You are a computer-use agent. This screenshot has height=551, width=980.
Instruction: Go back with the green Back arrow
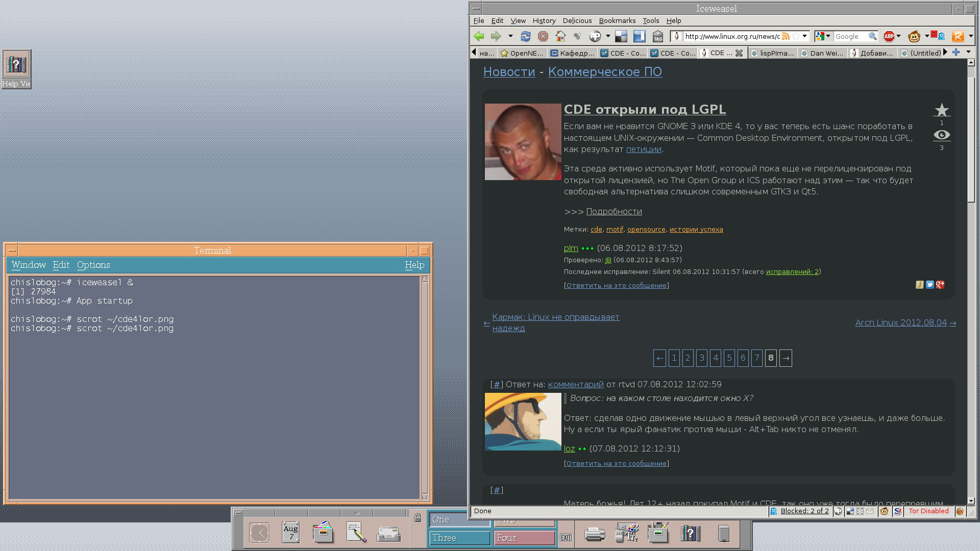[x=479, y=36]
